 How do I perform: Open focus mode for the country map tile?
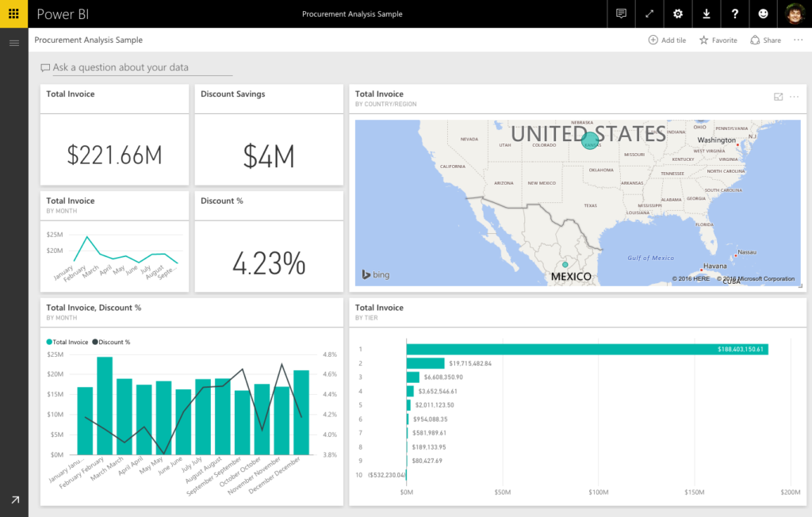click(x=779, y=97)
